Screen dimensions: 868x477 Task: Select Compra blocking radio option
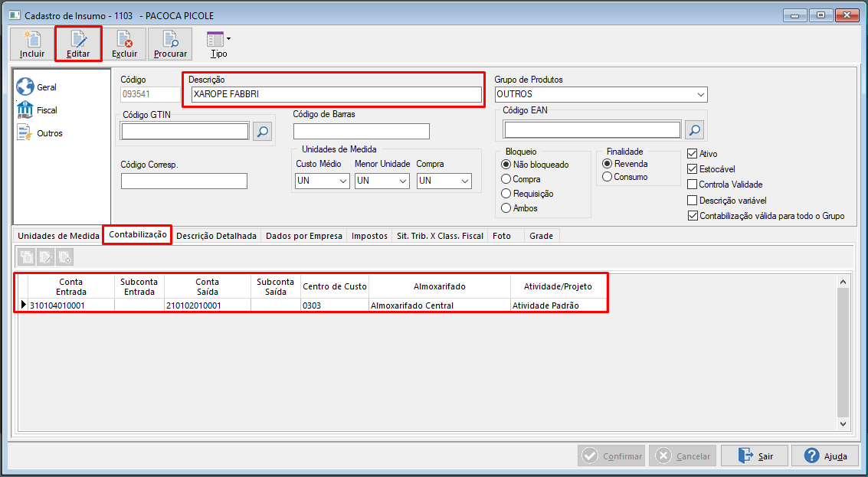tap(520, 179)
